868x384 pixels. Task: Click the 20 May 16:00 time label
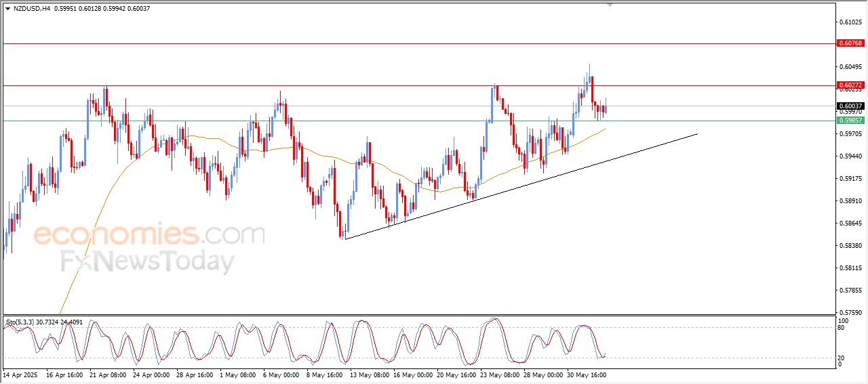coord(456,374)
